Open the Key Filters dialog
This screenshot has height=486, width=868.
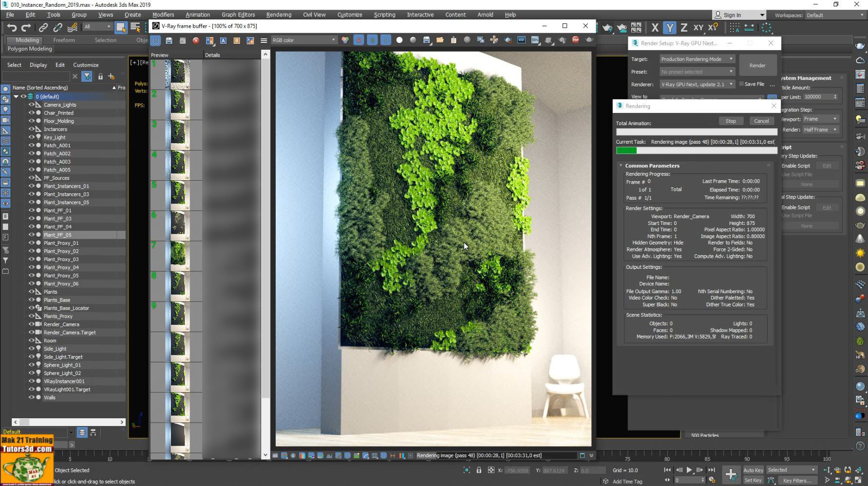point(797,481)
